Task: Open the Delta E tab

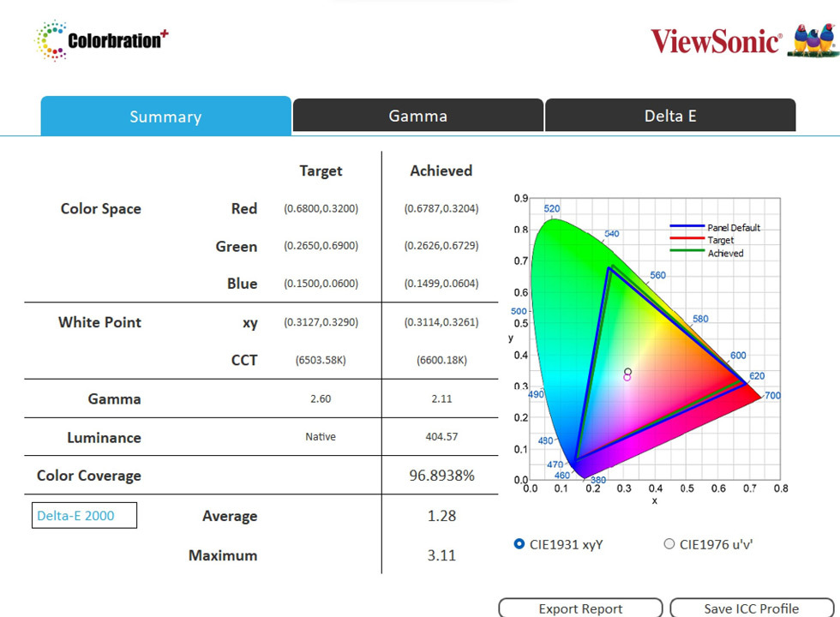Action: [x=669, y=115]
